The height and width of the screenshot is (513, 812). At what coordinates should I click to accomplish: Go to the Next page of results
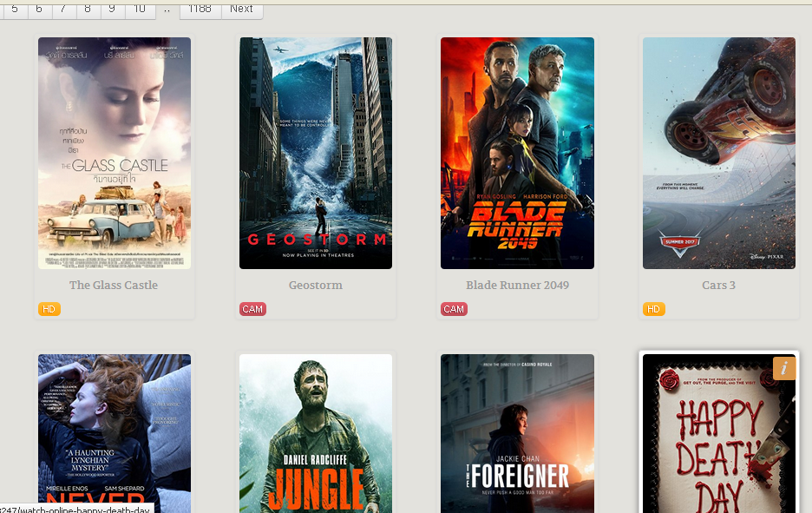coord(242,10)
